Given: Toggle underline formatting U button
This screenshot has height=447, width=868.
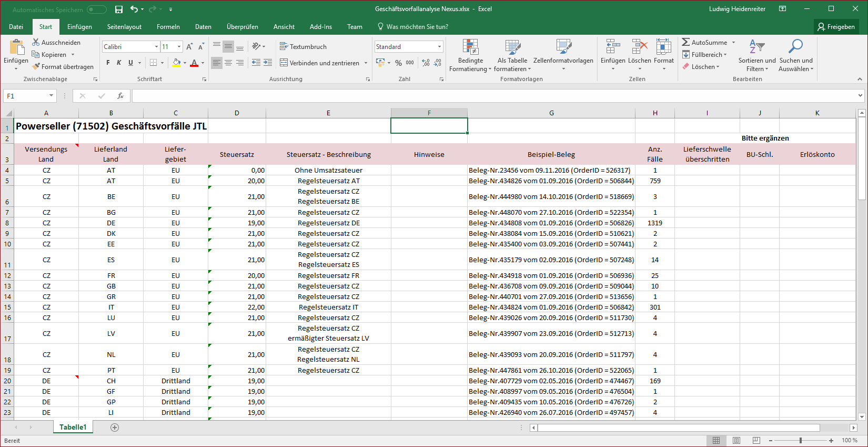Looking at the screenshot, I should click(x=130, y=63).
